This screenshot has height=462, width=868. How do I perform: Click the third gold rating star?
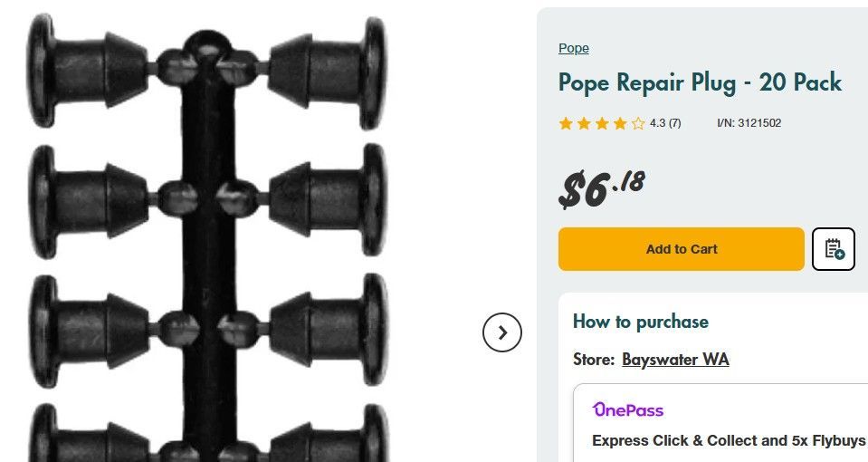click(x=602, y=123)
